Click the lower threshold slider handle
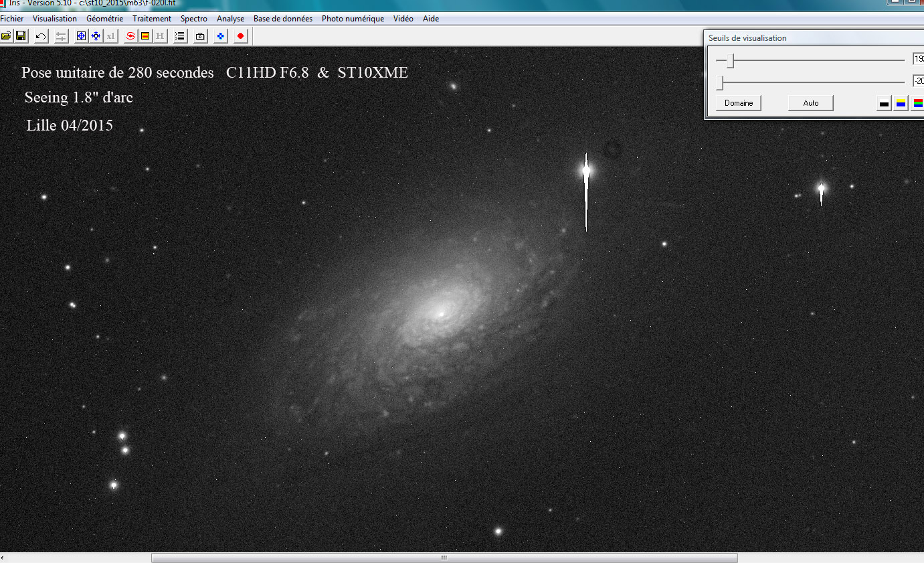Viewport: 924px width, 563px height. [720, 83]
